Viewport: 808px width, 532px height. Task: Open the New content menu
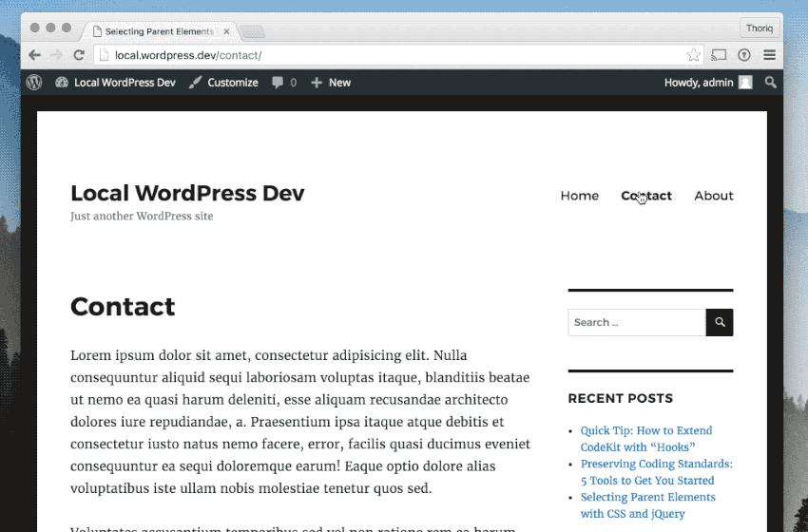coord(331,83)
